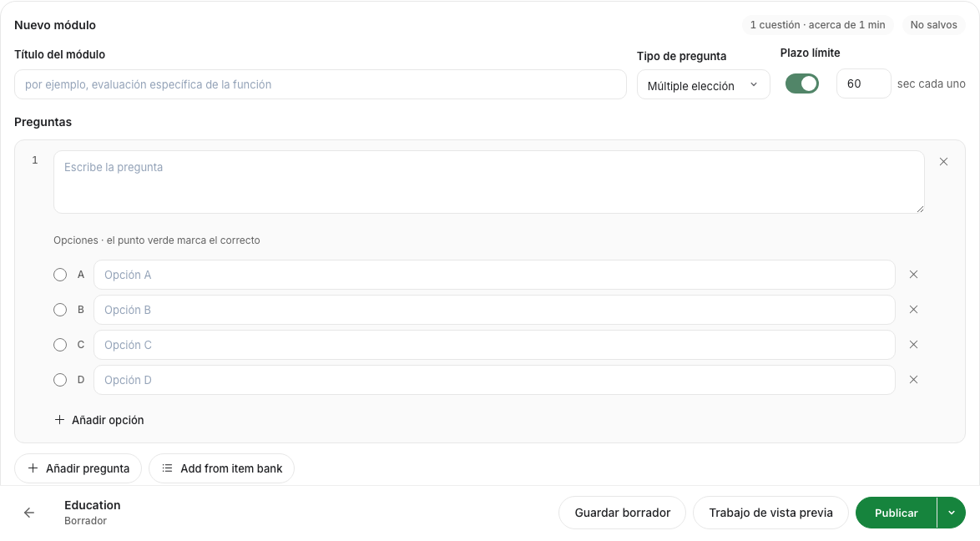Open the Tipo de pregunta dropdown
The width and height of the screenshot is (980, 541).
pyautogui.click(x=703, y=85)
